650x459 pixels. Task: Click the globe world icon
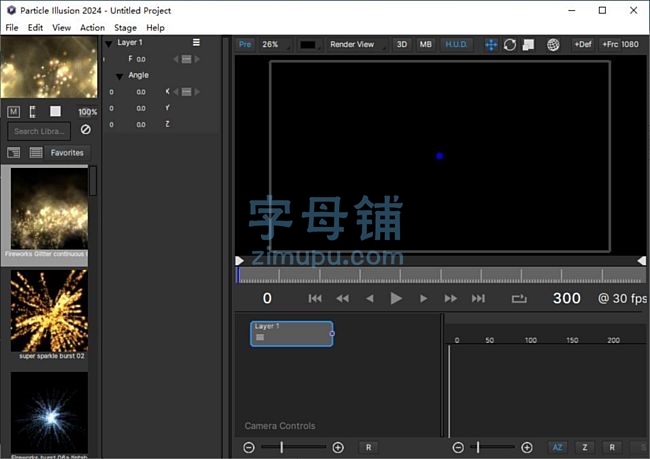553,45
